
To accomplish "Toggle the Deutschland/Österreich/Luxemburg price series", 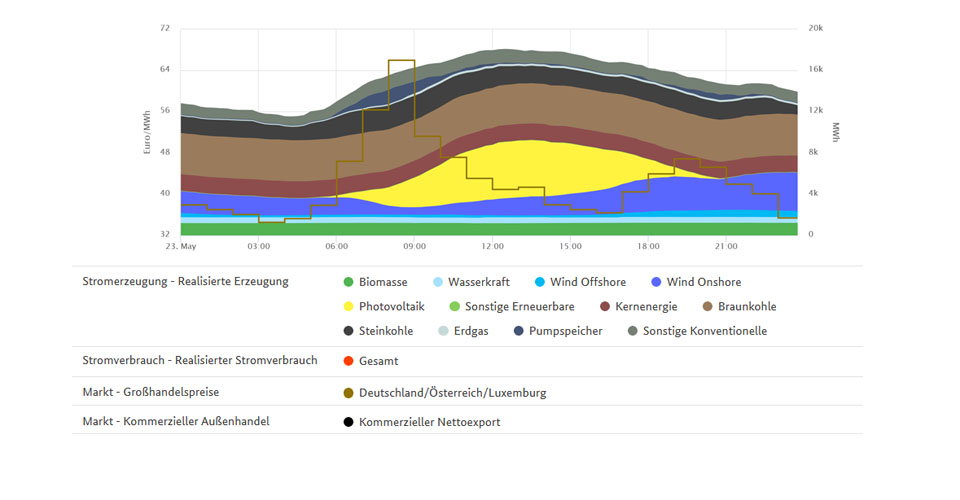I will coord(452,393).
